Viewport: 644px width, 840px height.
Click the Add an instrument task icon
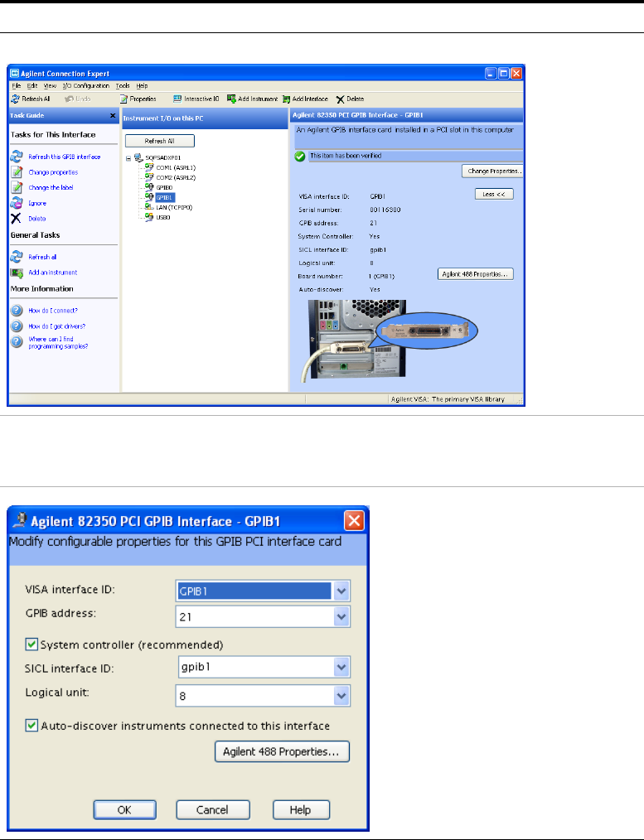pos(17,273)
